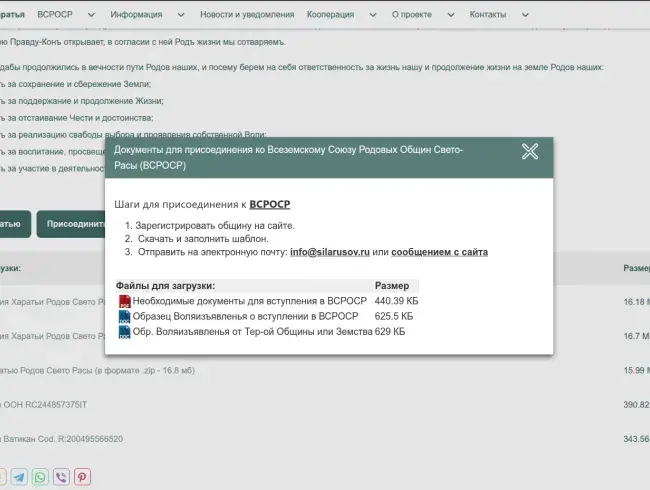Expand the Кооперация menu chevron
The image size is (650, 490).
tap(373, 15)
